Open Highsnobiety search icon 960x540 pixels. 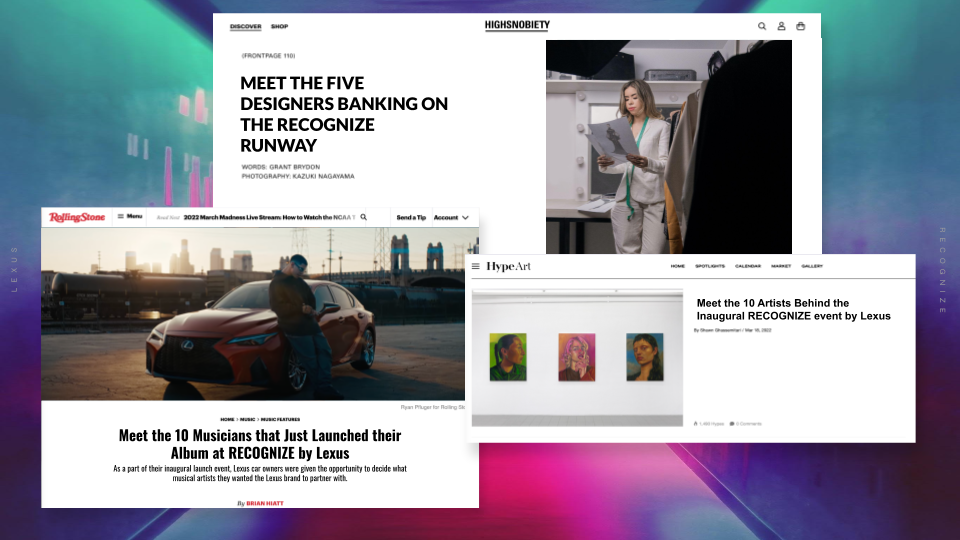(x=762, y=26)
